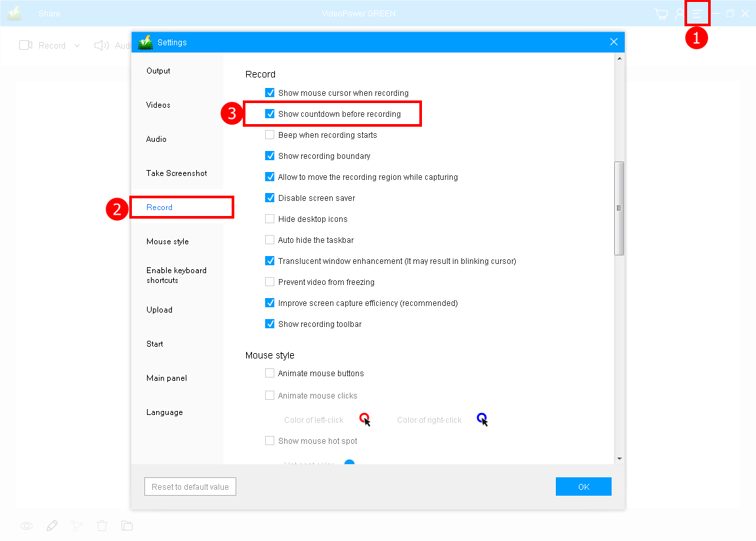Confirm settings with the OK button
Image resolution: width=756 pixels, height=541 pixels.
583,487
